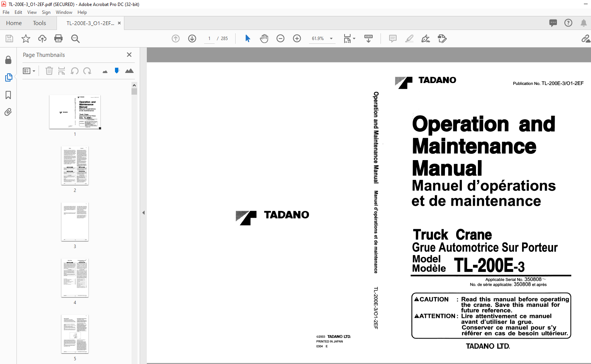The image size is (591, 364).
Task: Click the delete pages trash icon
Action: click(x=49, y=71)
